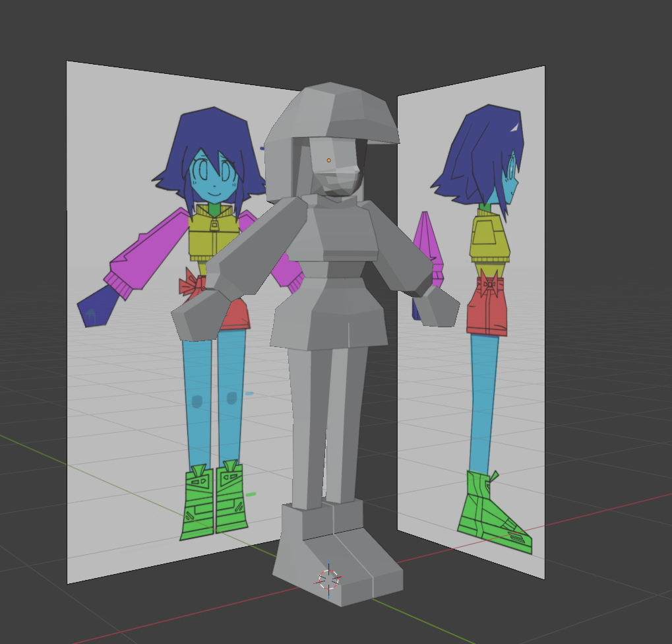Click the yellow vest in the side reference image
Viewport: 672px width, 644px height.
point(489,238)
